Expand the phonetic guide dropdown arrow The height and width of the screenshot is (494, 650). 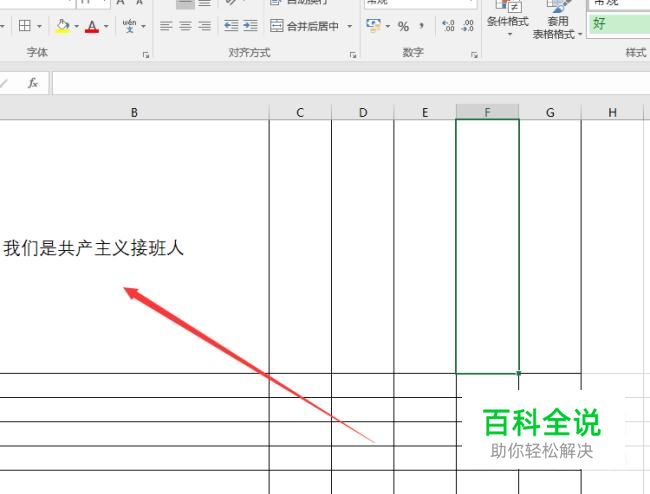click(x=143, y=27)
